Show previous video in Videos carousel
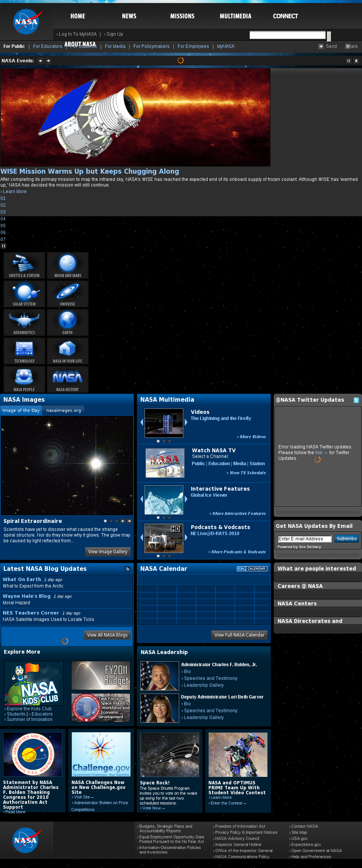Screen dimensions: 362x868 [x=142, y=422]
